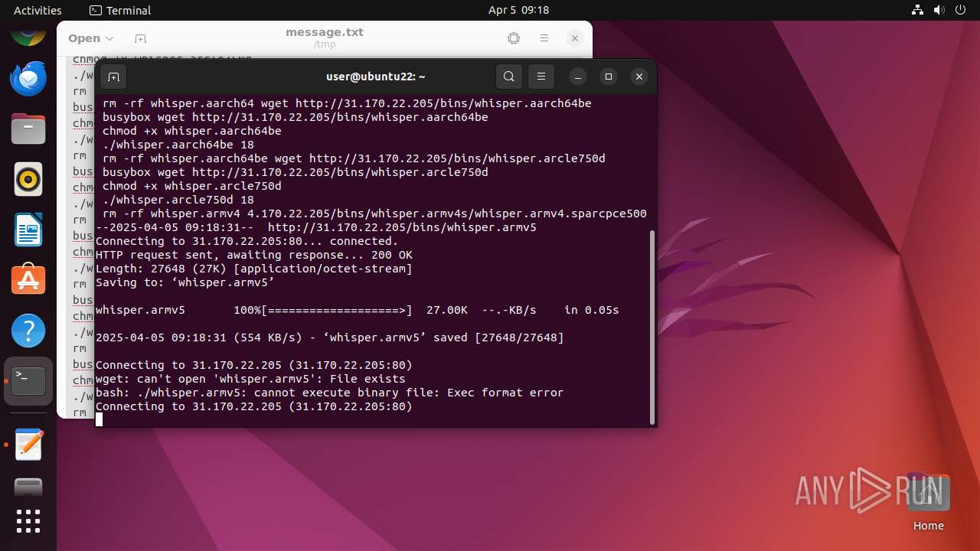Open new tab in terminal window
This screenshot has height=551, width=980.
[x=113, y=77]
